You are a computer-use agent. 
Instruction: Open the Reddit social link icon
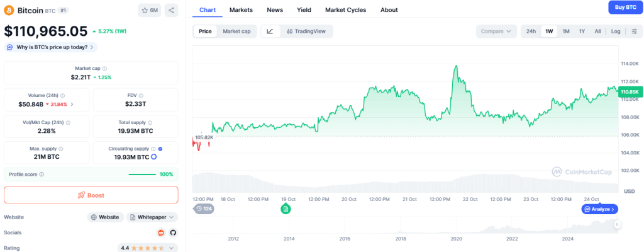tap(161, 232)
